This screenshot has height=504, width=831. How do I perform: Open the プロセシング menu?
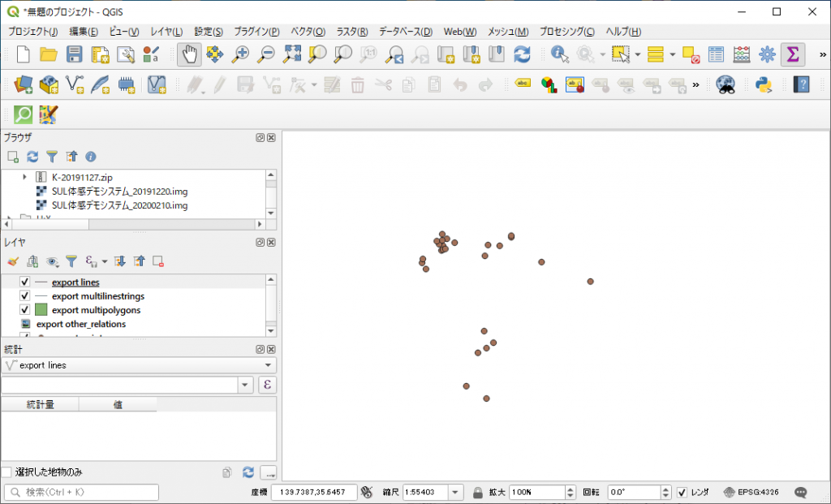click(x=566, y=32)
